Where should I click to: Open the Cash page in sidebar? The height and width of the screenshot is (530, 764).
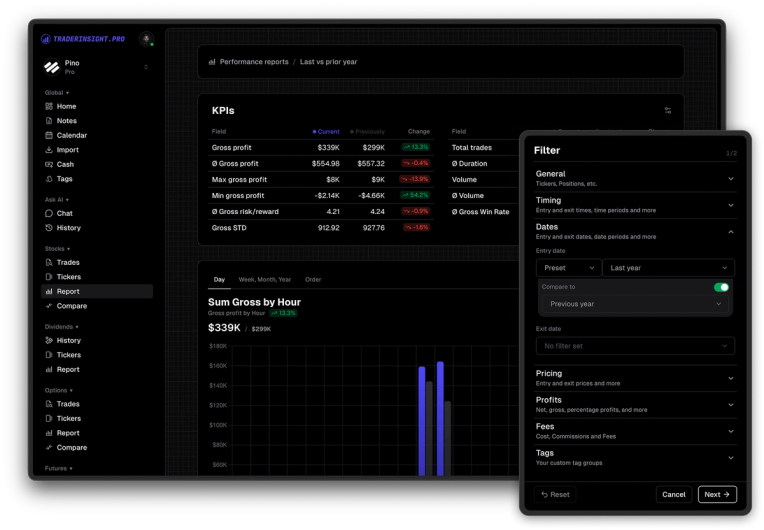click(x=65, y=165)
